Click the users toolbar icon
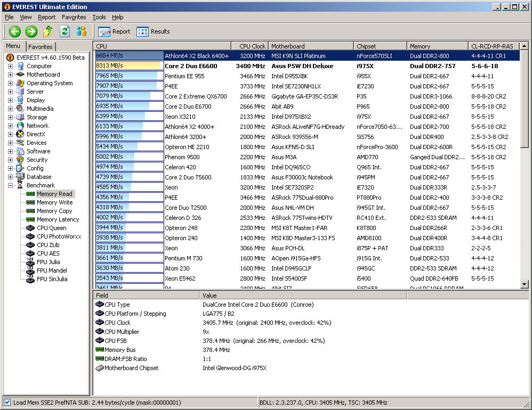Viewport: 532px width, 410px height. point(82,31)
